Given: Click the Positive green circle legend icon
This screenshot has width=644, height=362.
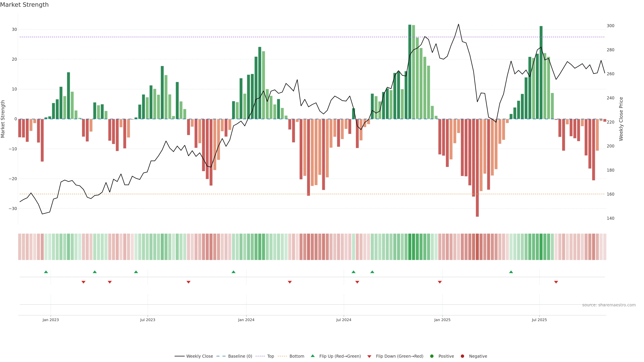Looking at the screenshot, I should [432, 356].
